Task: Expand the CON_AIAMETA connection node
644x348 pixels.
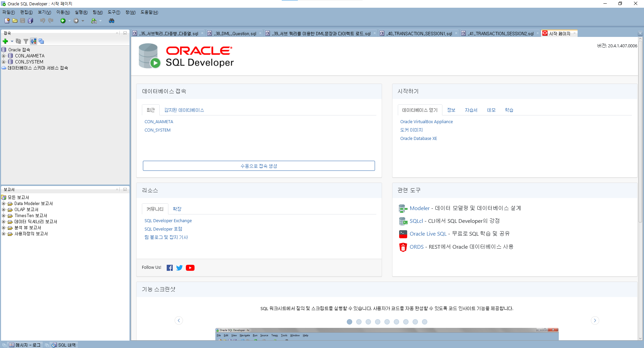Action: (x=3, y=56)
